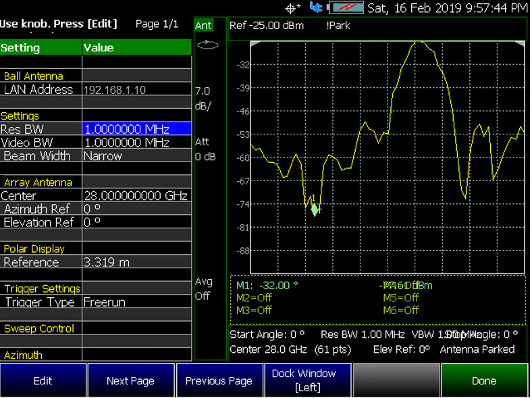Select the Elevation Ref 0° value

pos(137,222)
